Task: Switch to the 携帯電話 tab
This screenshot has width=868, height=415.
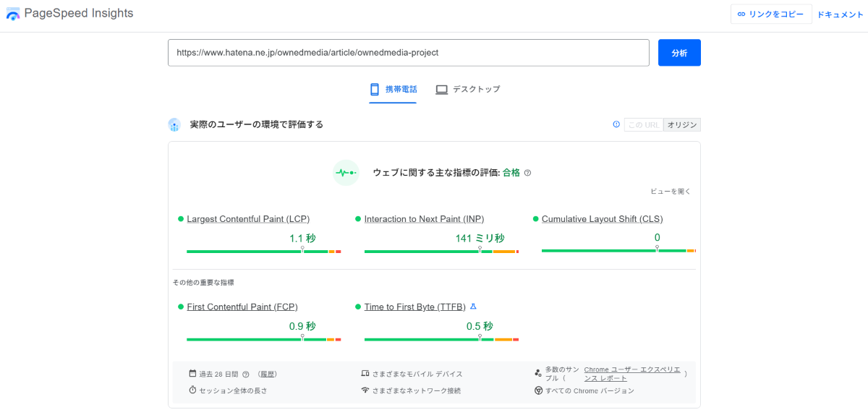Action: 393,89
